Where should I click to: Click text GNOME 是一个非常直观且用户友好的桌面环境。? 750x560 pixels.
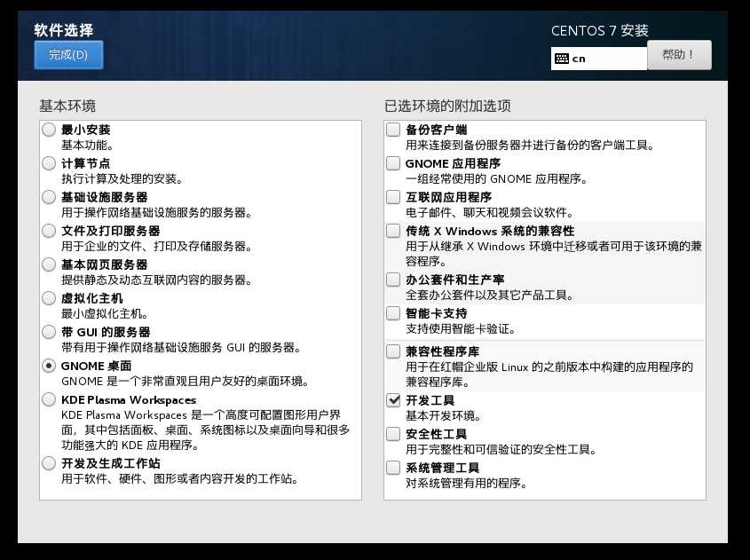click(186, 381)
